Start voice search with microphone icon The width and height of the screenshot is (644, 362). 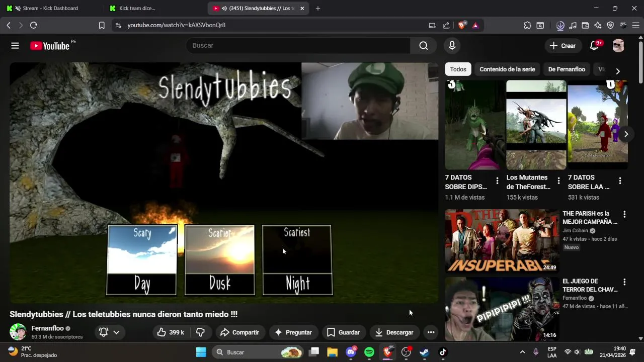[452, 46]
